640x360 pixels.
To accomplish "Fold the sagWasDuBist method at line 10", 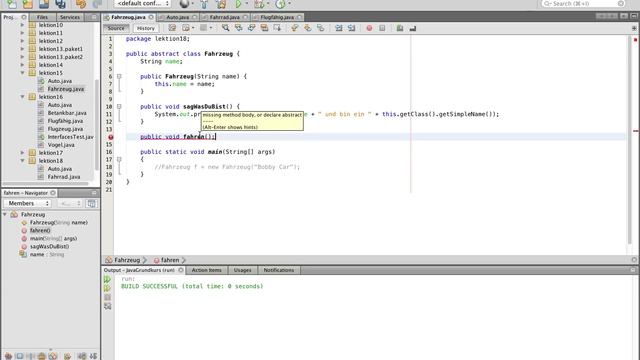I will pos(119,107).
